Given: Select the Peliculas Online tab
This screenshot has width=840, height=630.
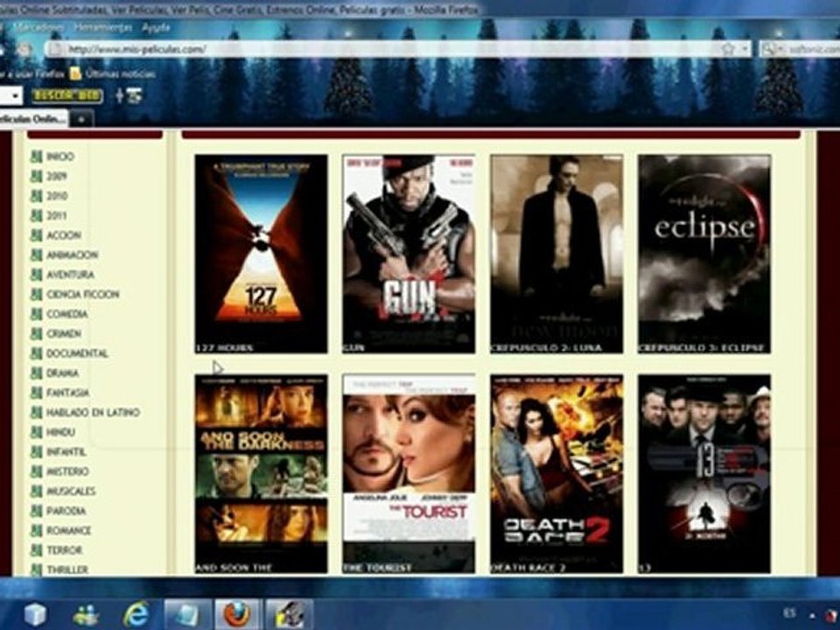Looking at the screenshot, I should coord(33,119).
